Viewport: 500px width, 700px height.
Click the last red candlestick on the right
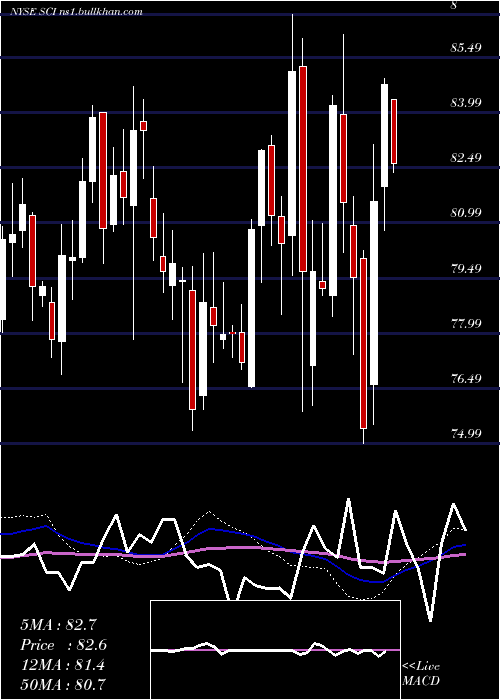(394, 132)
